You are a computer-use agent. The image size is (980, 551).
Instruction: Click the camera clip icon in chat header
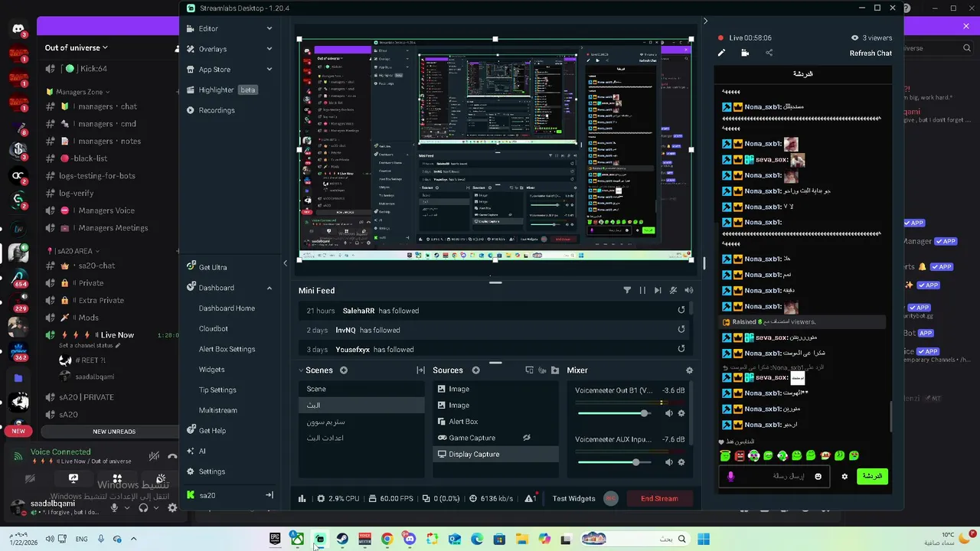(x=745, y=53)
